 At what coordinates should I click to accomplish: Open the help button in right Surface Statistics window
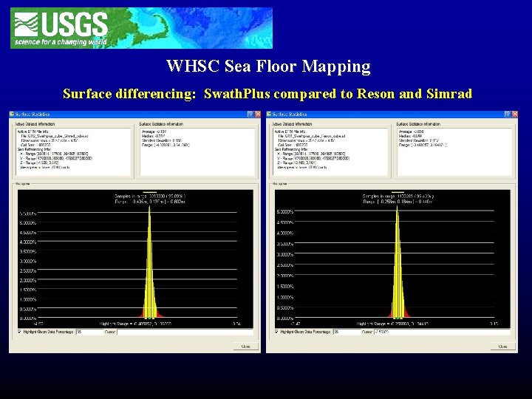coord(508,114)
